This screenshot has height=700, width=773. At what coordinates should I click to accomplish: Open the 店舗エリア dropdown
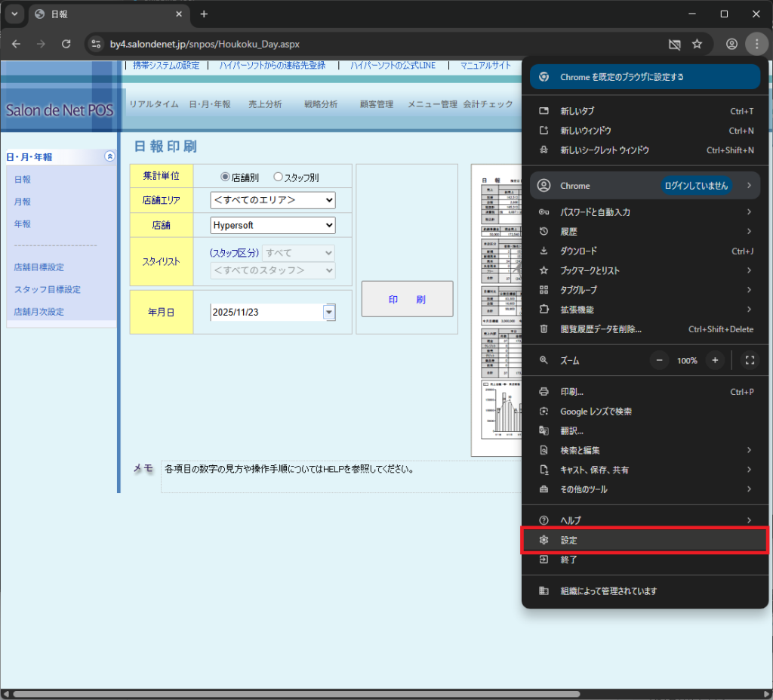(273, 200)
